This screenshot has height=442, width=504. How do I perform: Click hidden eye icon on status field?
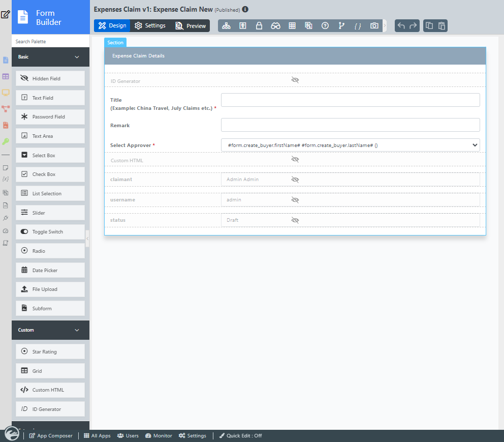(x=295, y=220)
